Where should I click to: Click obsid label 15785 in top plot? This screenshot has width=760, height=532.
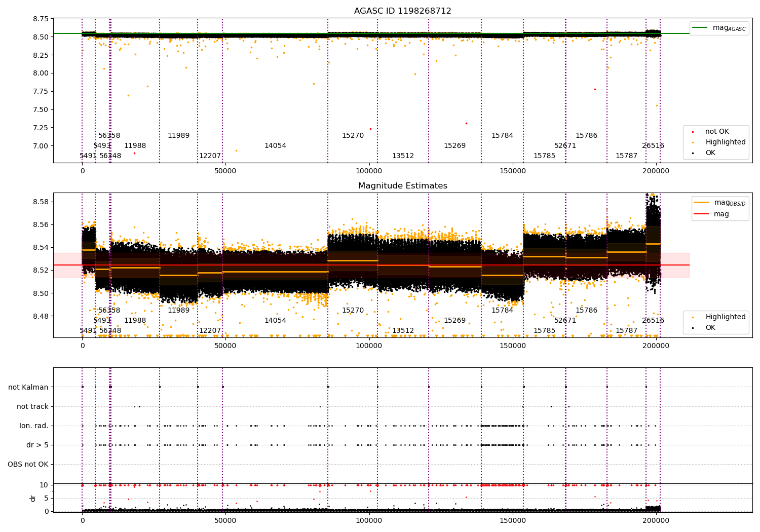[x=545, y=156]
